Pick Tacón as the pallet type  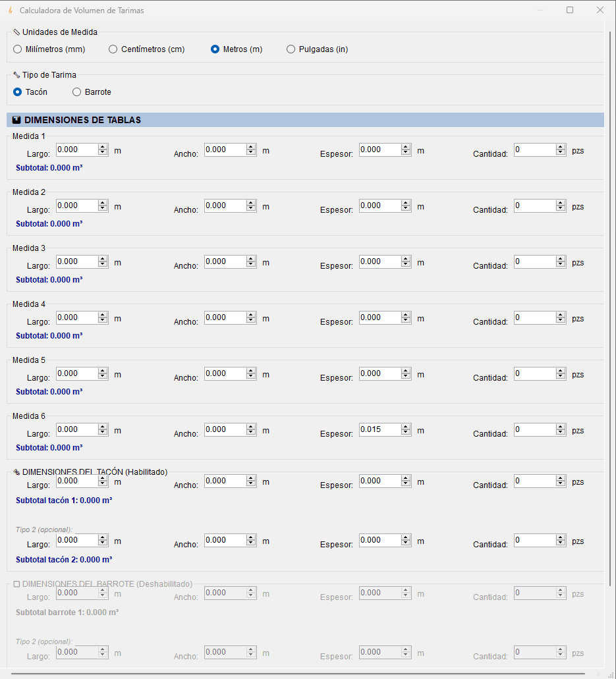(30, 92)
